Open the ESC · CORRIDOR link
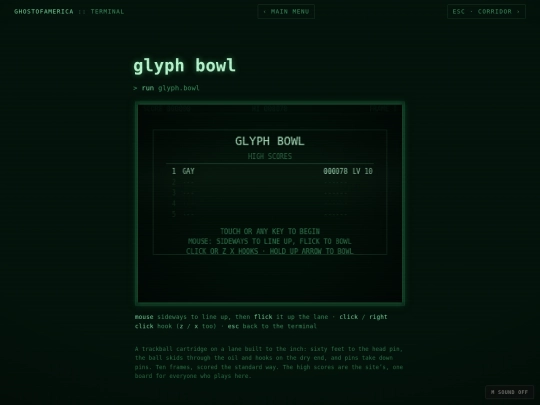Screen dimensions: 540x405 [x=486, y=11]
